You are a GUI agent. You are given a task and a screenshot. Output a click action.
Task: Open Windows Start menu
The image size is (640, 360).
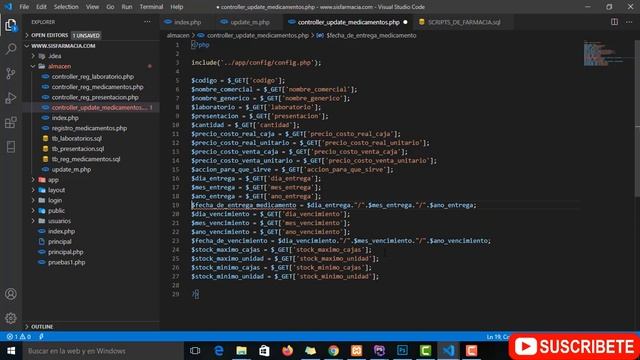click(x=11, y=351)
